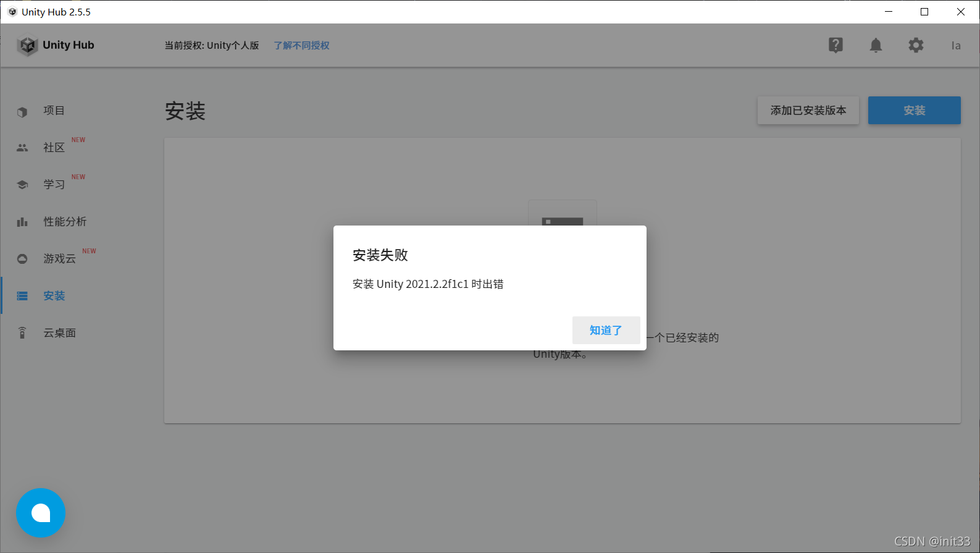
Task: Click the 社区 people icon
Action: click(x=22, y=148)
